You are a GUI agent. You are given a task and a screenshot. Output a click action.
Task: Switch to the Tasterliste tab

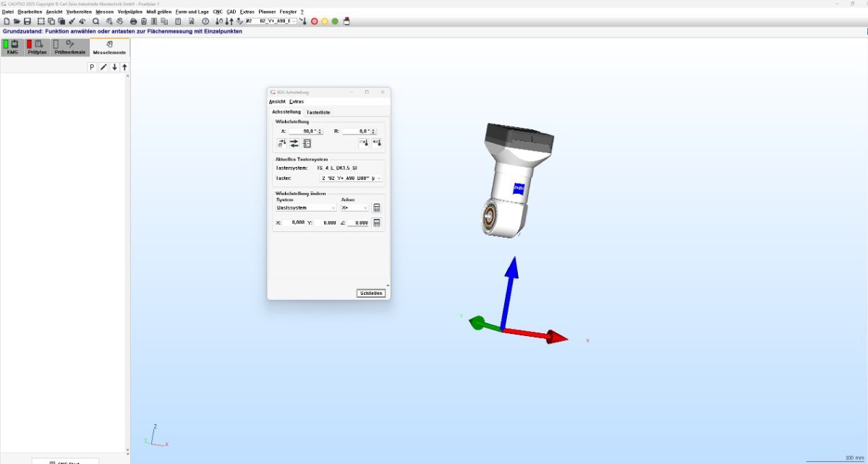318,113
